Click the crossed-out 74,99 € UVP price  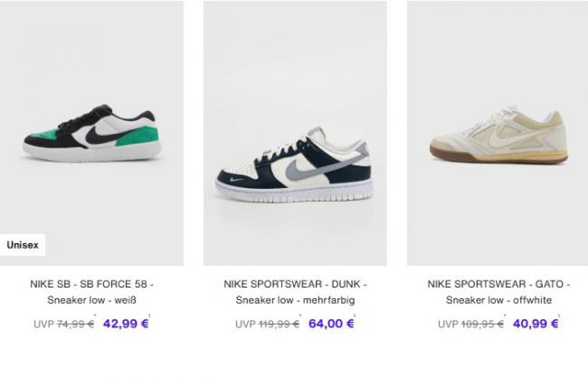pos(75,325)
